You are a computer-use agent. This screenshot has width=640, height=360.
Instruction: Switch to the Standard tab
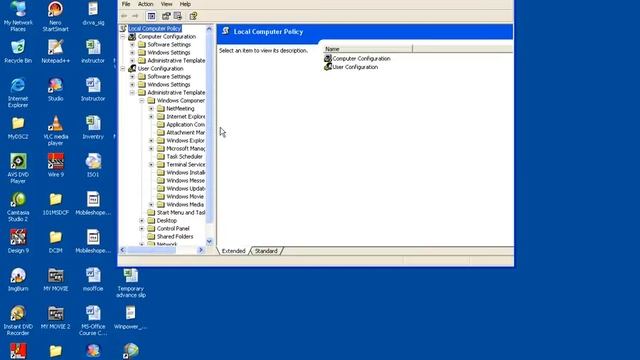pyautogui.click(x=266, y=251)
